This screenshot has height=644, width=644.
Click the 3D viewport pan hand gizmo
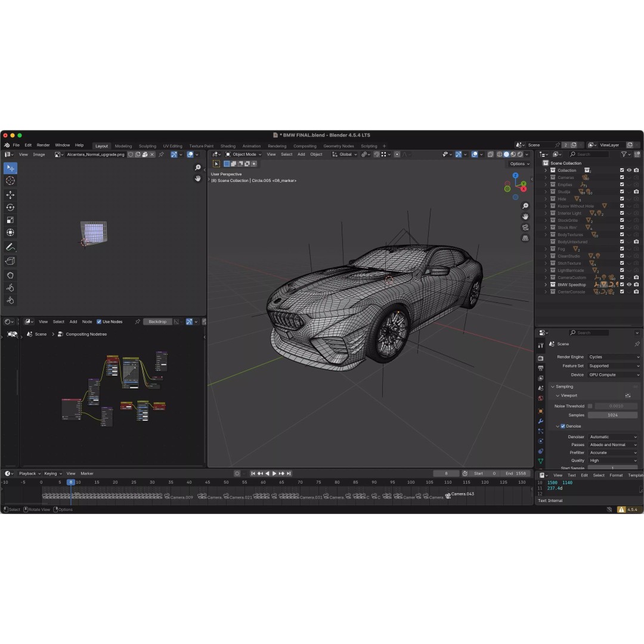pos(525,216)
